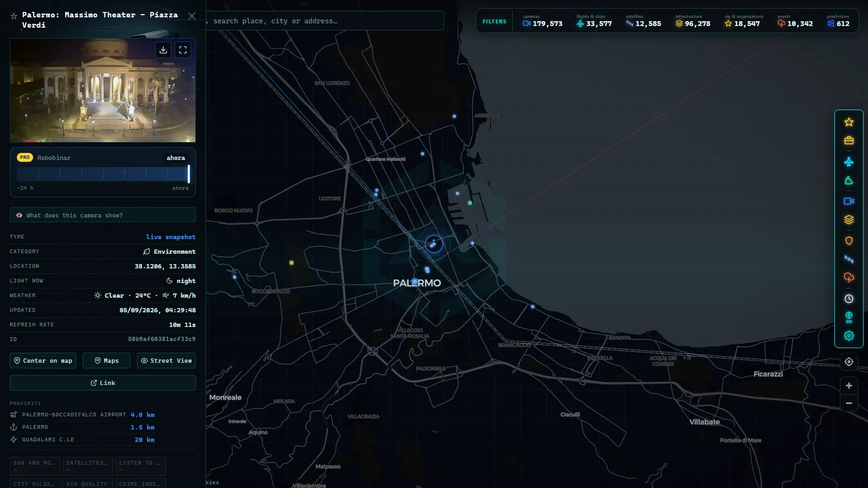Viewport: 868px width, 488px height.
Task: Open settings gear in right sidebar
Action: coord(849,336)
